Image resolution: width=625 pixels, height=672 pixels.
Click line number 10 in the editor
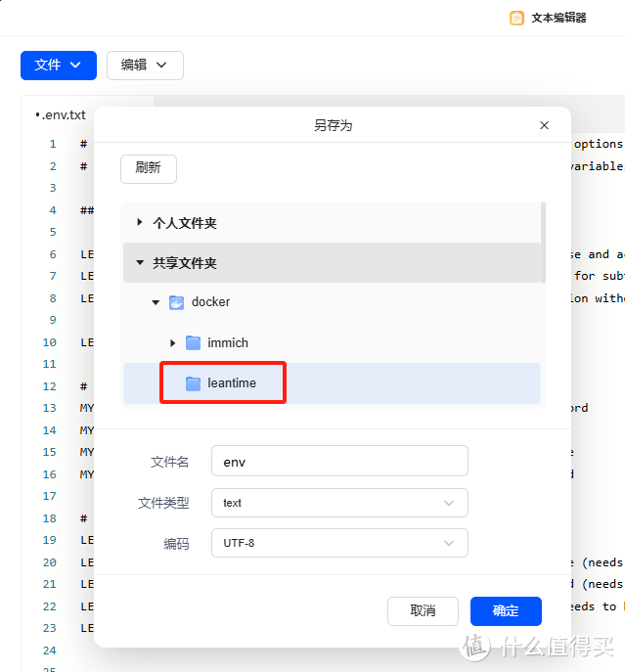pyautogui.click(x=49, y=342)
